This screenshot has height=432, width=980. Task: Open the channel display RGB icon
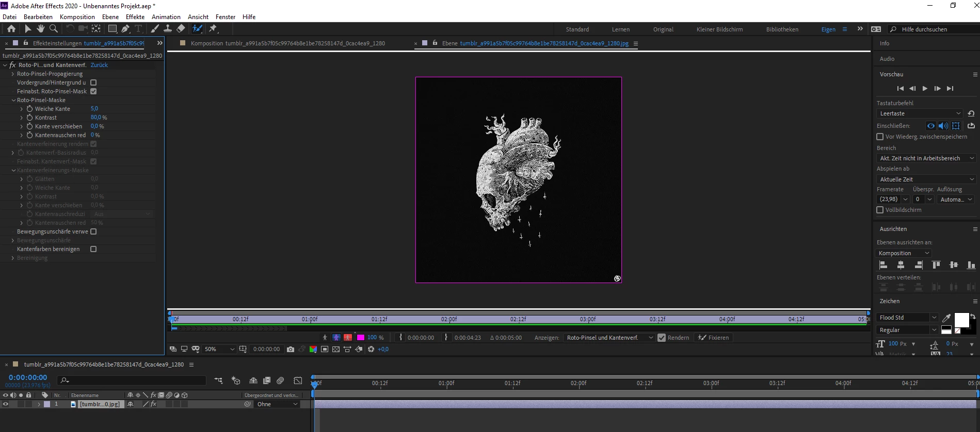[x=313, y=350]
